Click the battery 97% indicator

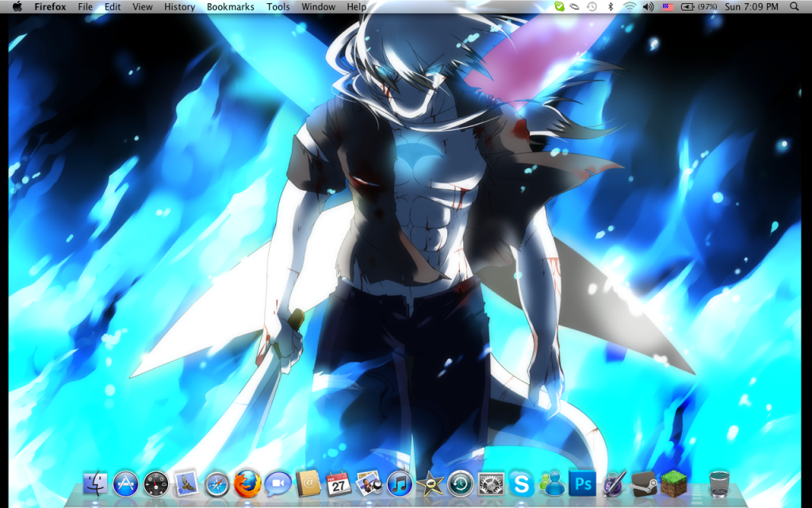[699, 6]
